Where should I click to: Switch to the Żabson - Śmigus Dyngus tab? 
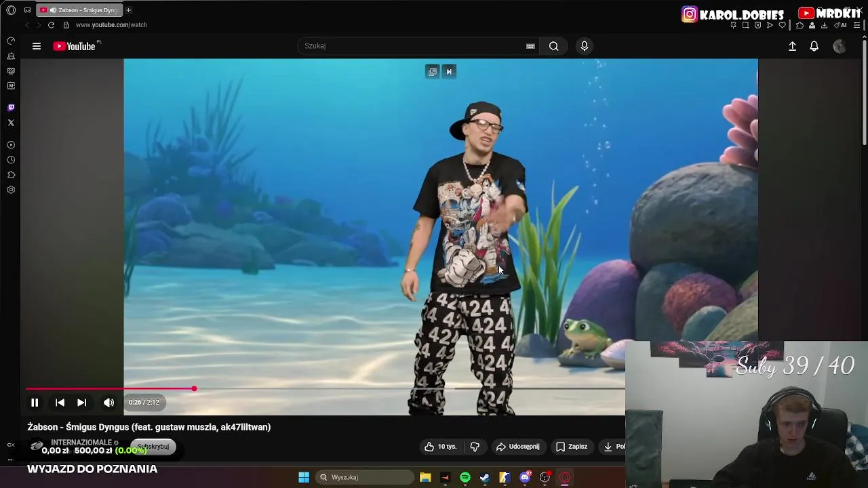click(x=79, y=10)
